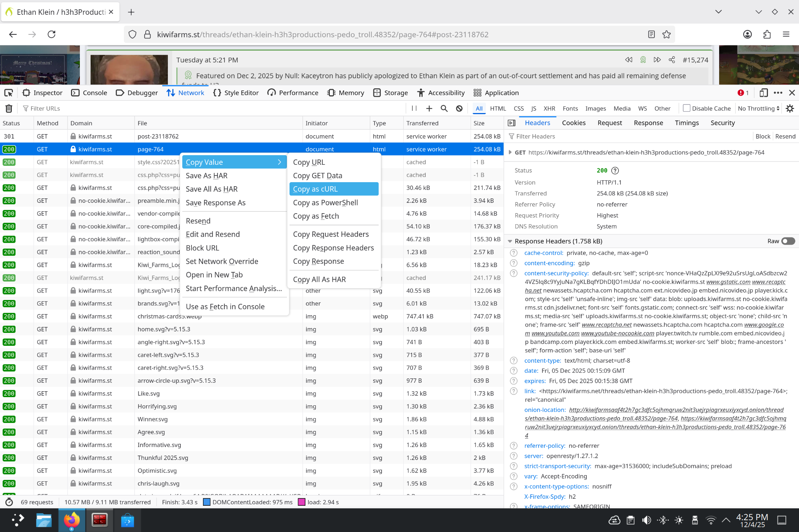Select the element picker tool

coord(8,93)
